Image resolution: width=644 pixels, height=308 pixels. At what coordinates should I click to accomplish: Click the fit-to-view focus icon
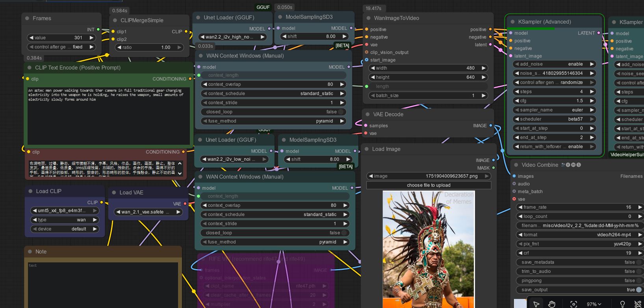[573, 304]
